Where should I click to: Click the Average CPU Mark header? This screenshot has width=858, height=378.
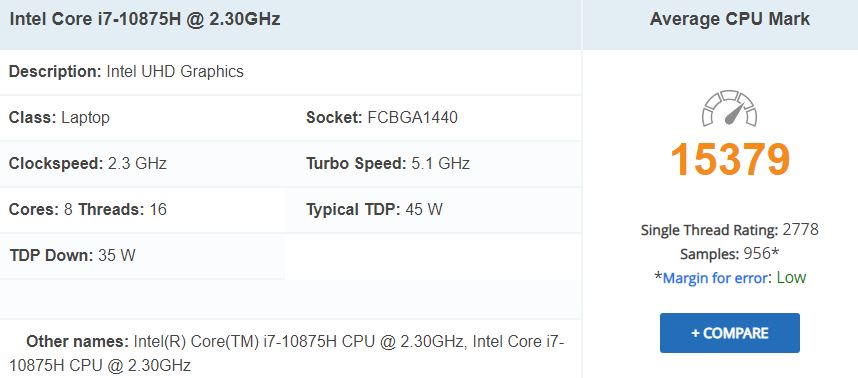[730, 19]
